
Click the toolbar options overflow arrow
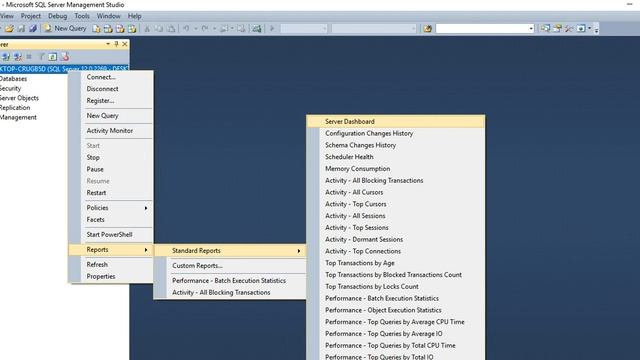point(596,29)
